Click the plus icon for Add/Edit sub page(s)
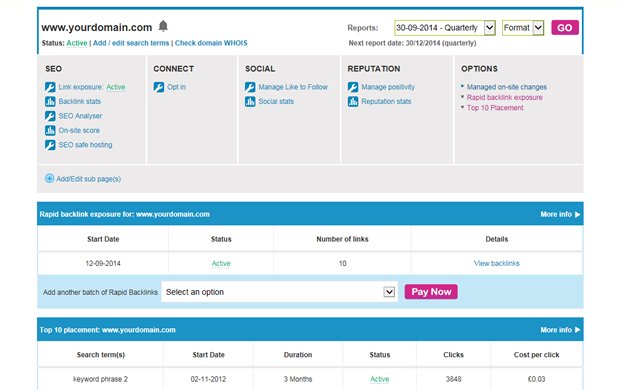The width and height of the screenshot is (620, 390). pyautogui.click(x=49, y=178)
